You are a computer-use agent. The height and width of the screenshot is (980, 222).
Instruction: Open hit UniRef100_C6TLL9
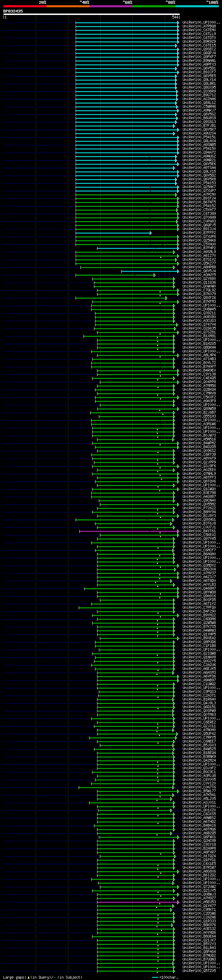(x=199, y=34)
